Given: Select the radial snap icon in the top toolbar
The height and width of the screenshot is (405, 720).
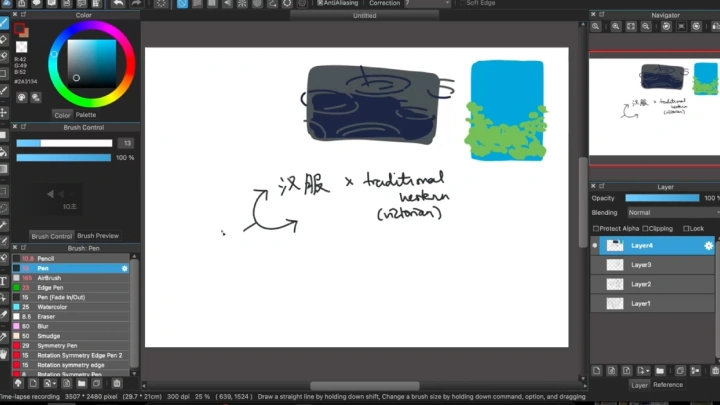Looking at the screenshot, I should [242, 4].
